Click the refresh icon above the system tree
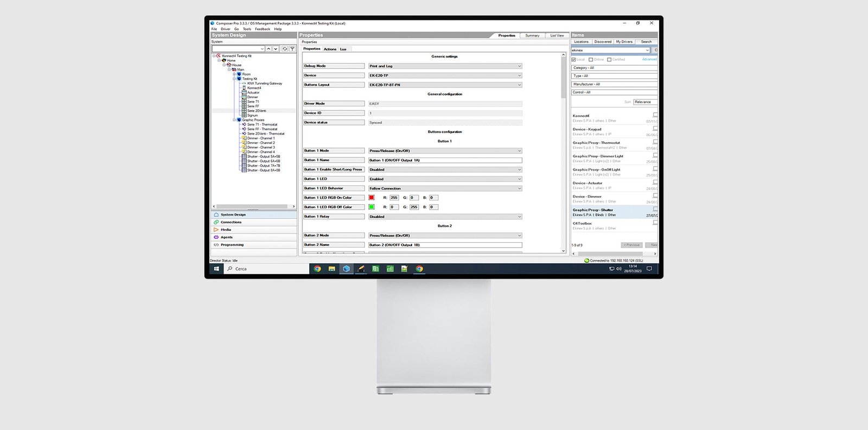This screenshot has height=430, width=868. pos(285,49)
